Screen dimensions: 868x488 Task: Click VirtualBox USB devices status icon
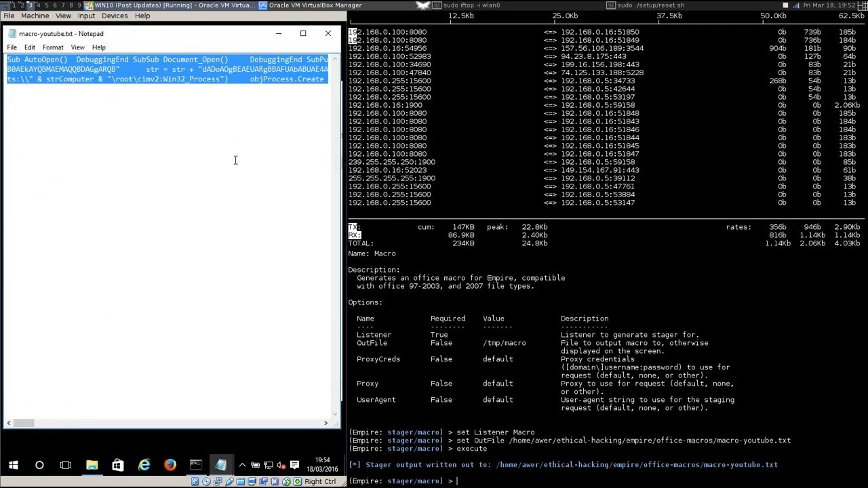[229, 481]
